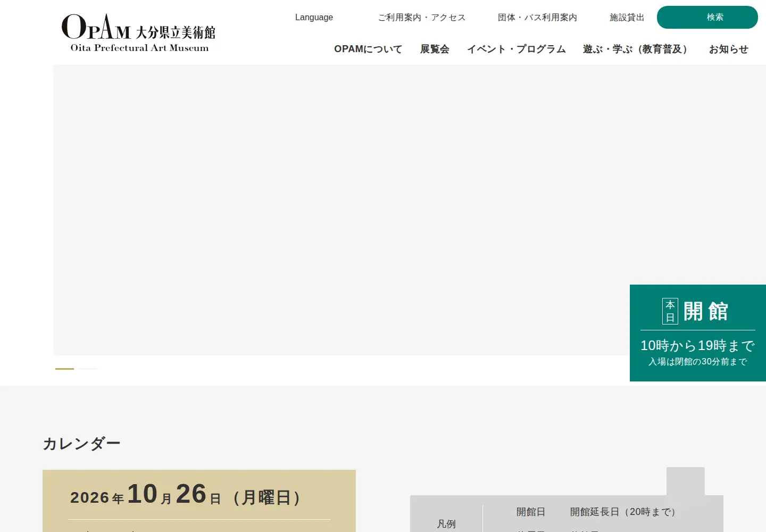The width and height of the screenshot is (766, 532).
Task: Click the 開館日 legend entry
Action: pos(531,512)
